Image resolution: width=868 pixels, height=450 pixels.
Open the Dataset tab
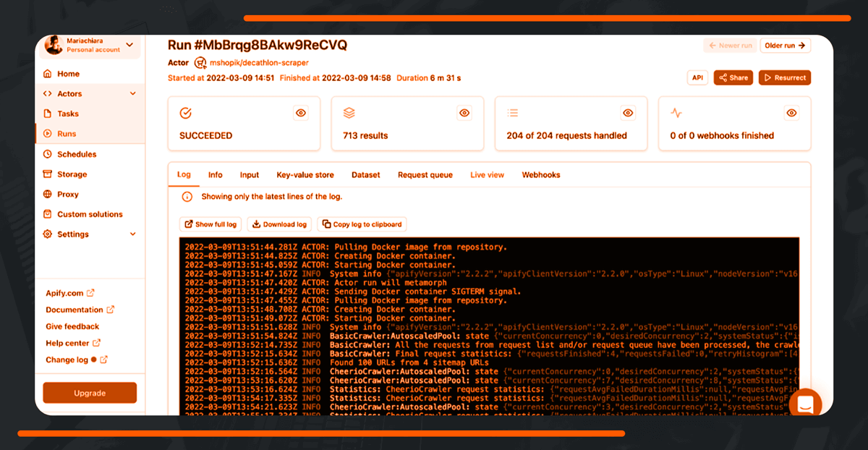(366, 175)
